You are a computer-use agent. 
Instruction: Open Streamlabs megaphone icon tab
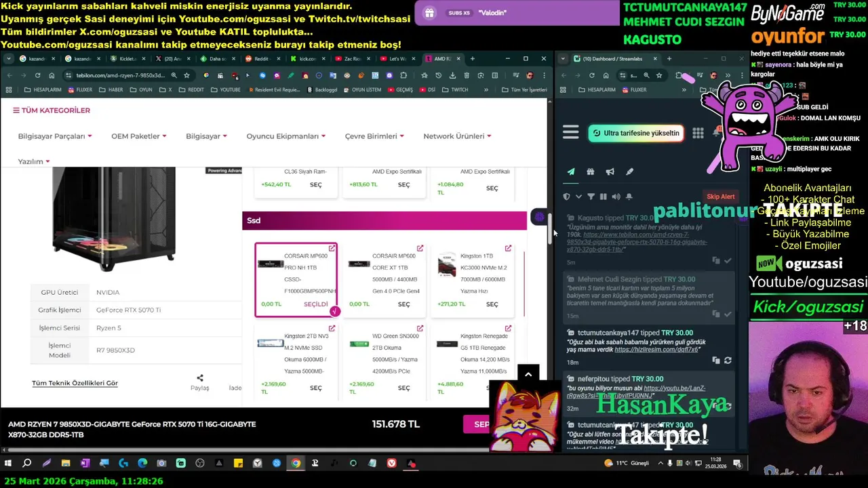click(610, 172)
